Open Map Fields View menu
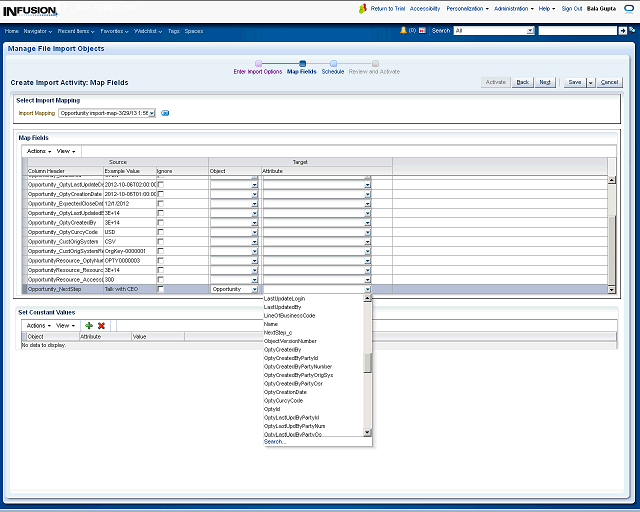This screenshot has height=512, width=640. pyautogui.click(x=66, y=151)
